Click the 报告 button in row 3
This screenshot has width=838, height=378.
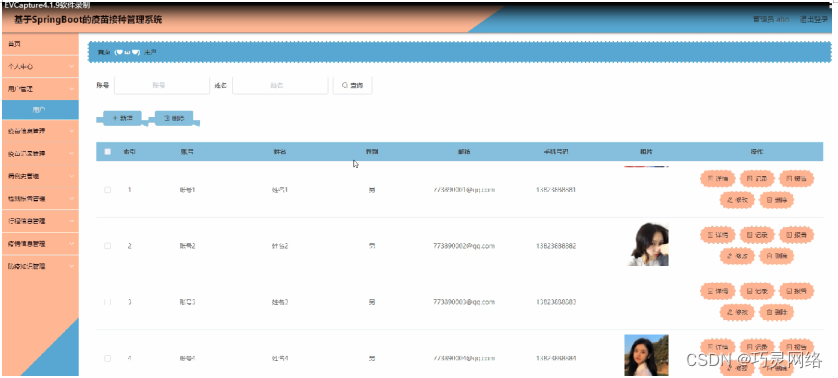796,291
